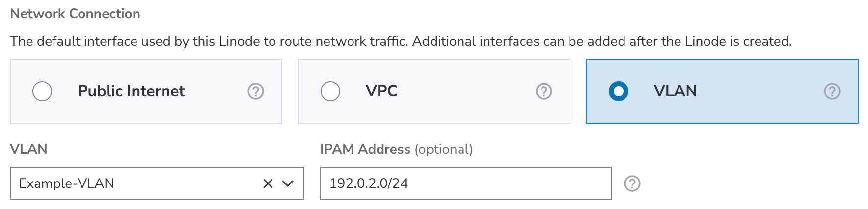Click the default interface description sentence
The width and height of the screenshot is (868, 209).
pos(400,41)
